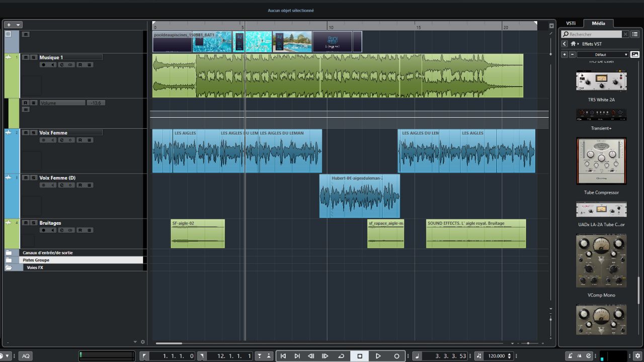The width and height of the screenshot is (644, 362).
Task: Mute the video track
Action: (x=26, y=34)
